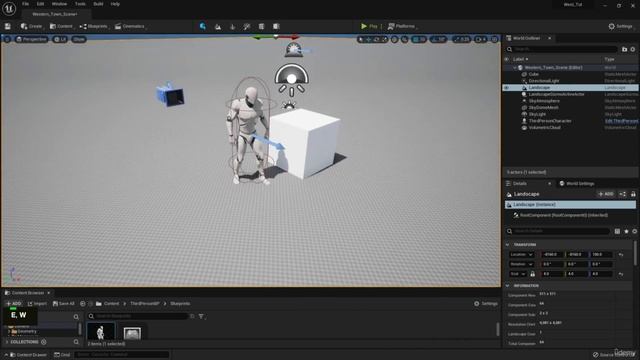Image resolution: width=640 pixels, height=360 pixels.
Task: Open the Blueprints dropdown
Action: (x=94, y=26)
